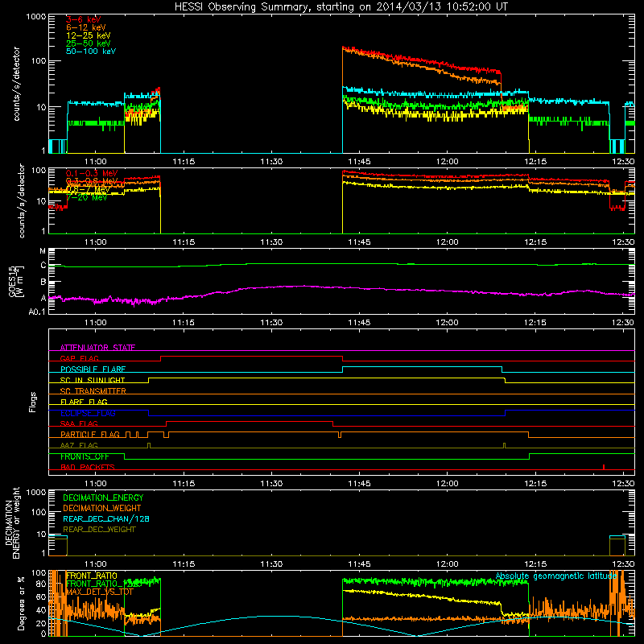The width and height of the screenshot is (644, 644).
Task: Click the SAA_FLAG label
Action: (x=79, y=423)
